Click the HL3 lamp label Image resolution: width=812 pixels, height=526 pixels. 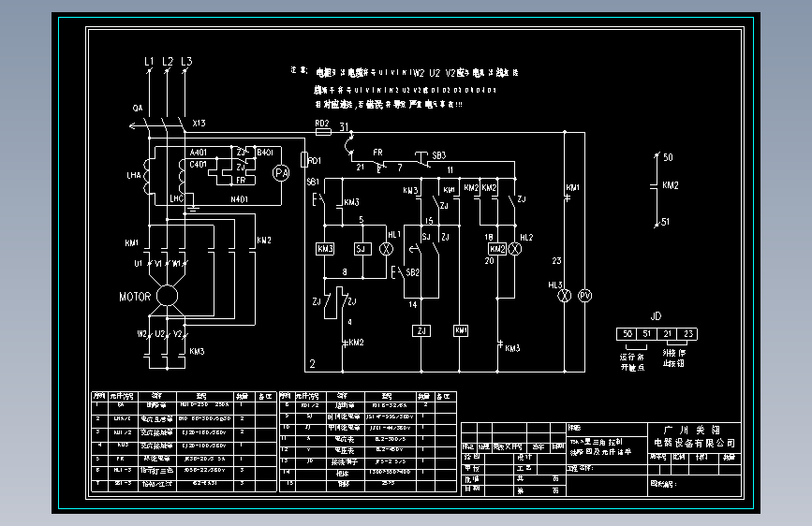555,285
